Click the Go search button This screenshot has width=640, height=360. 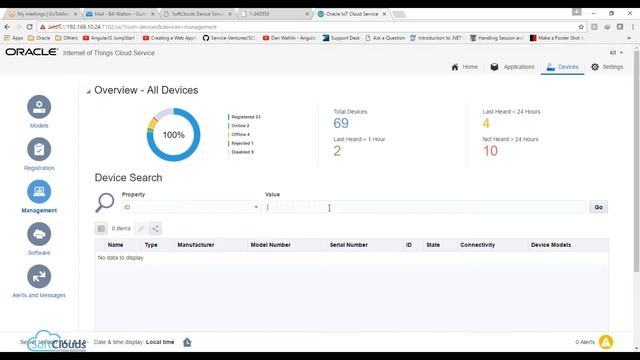598,207
